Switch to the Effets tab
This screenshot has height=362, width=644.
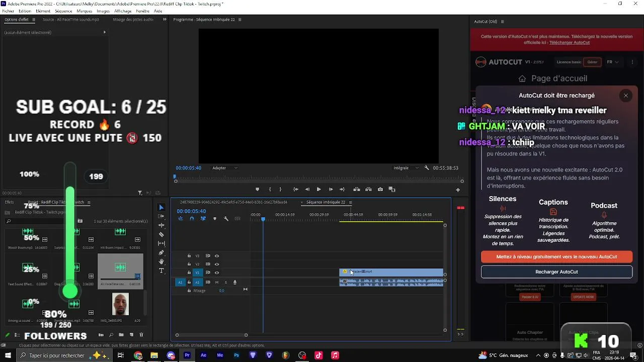coord(9,202)
